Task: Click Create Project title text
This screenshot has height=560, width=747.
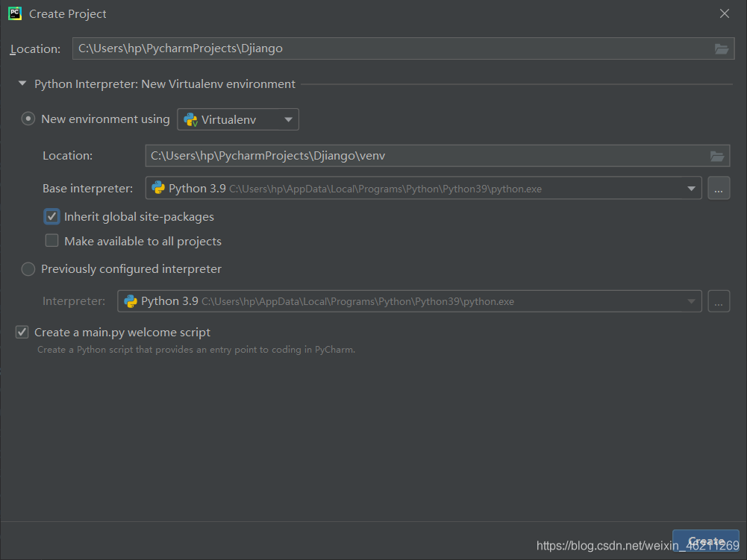Action: click(x=68, y=14)
